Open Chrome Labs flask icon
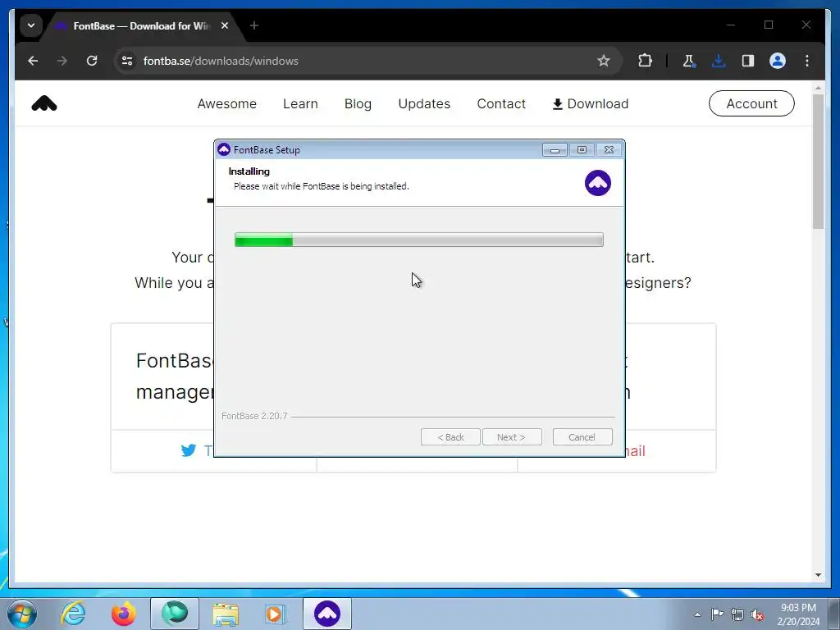 click(x=688, y=61)
